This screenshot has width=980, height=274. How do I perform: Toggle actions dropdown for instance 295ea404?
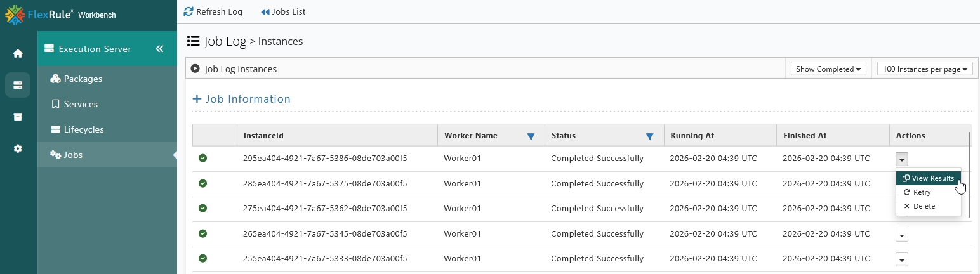point(902,159)
